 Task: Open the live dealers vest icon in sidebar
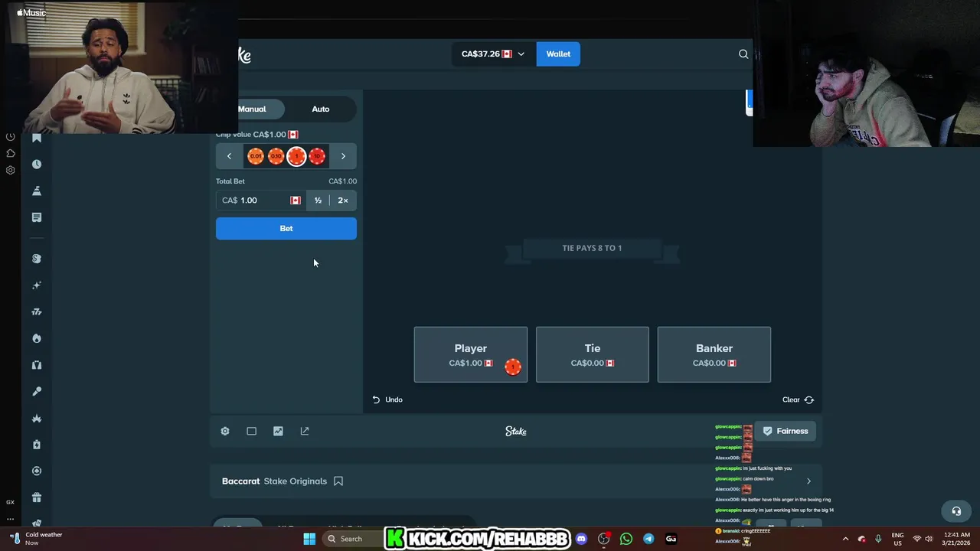tap(37, 365)
